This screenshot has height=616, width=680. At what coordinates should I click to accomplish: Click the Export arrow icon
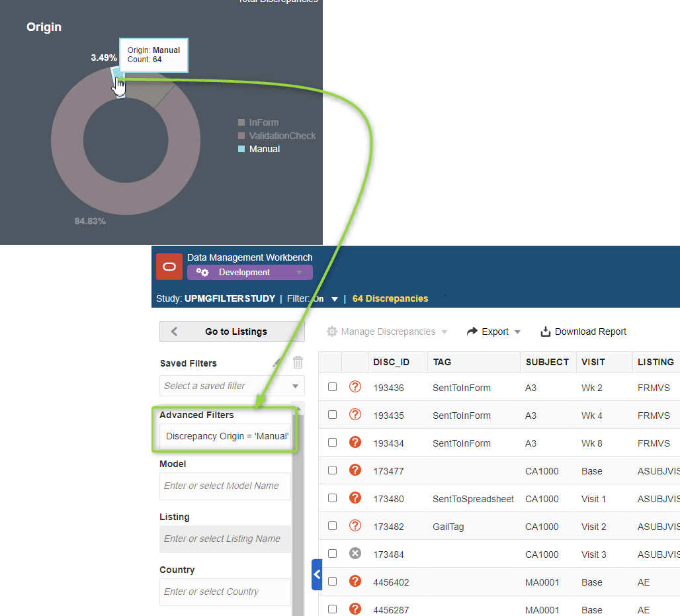[x=472, y=331]
